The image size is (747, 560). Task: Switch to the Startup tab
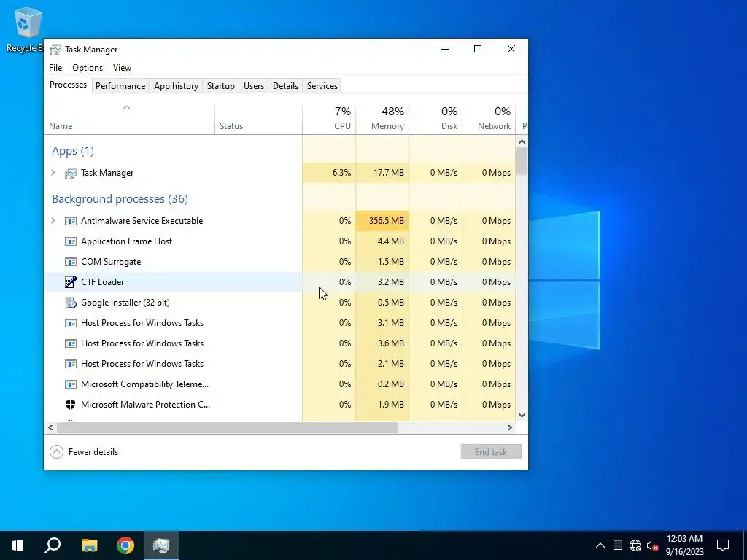tap(220, 86)
